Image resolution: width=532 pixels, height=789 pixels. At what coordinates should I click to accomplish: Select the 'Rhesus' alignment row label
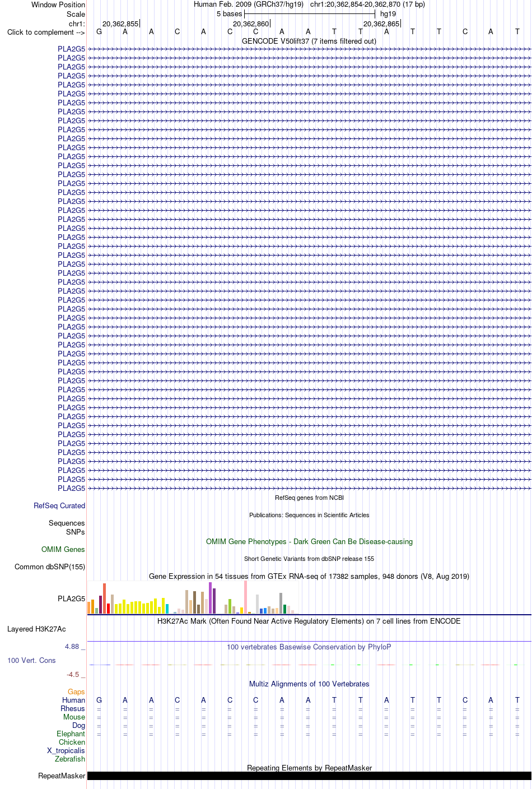pyautogui.click(x=73, y=708)
